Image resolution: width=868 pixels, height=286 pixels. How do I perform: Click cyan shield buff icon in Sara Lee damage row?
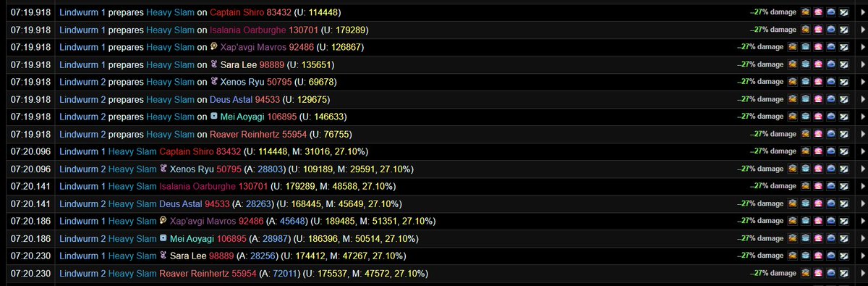point(805,255)
